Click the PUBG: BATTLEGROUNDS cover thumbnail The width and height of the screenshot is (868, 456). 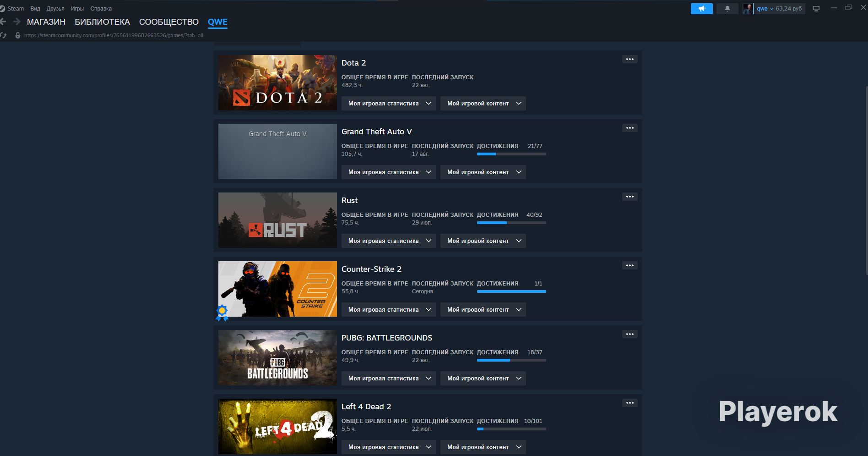coord(277,357)
